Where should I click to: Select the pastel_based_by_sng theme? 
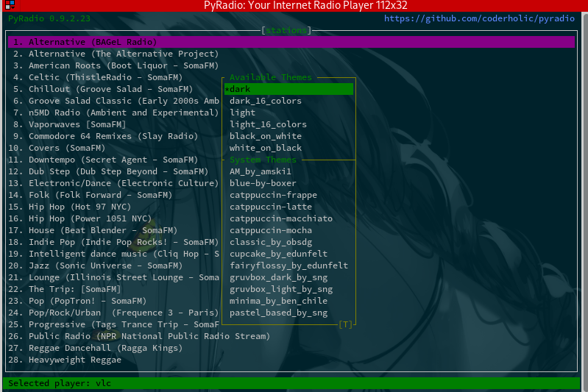[x=278, y=313]
